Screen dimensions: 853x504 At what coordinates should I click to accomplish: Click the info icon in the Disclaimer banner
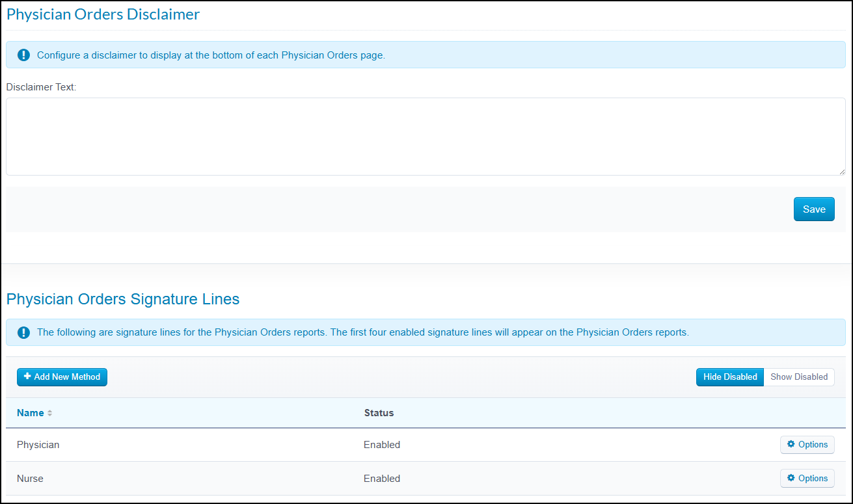coord(23,55)
